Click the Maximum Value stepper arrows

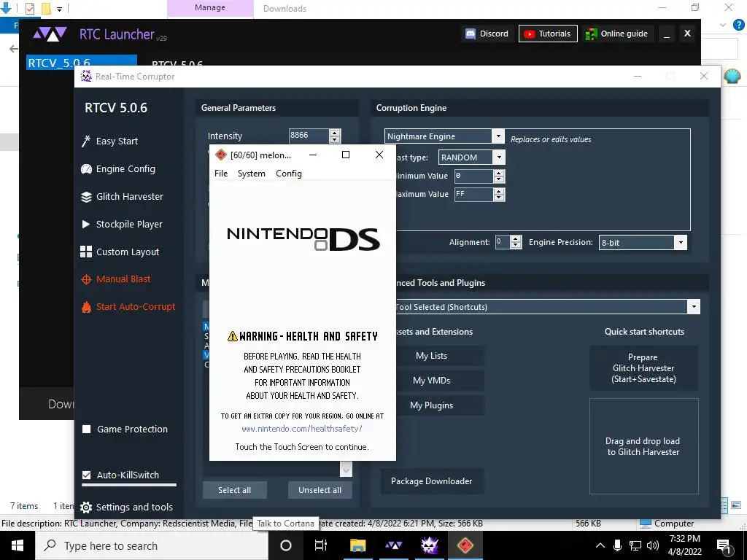499,194
